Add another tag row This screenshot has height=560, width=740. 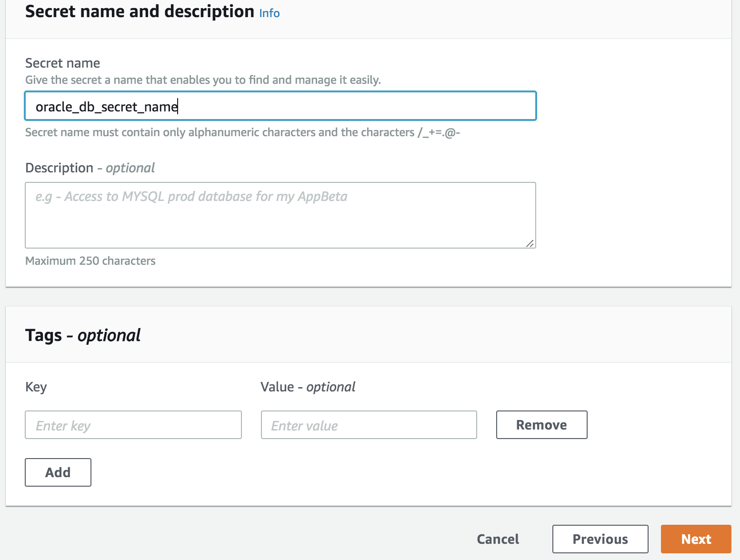click(x=58, y=472)
